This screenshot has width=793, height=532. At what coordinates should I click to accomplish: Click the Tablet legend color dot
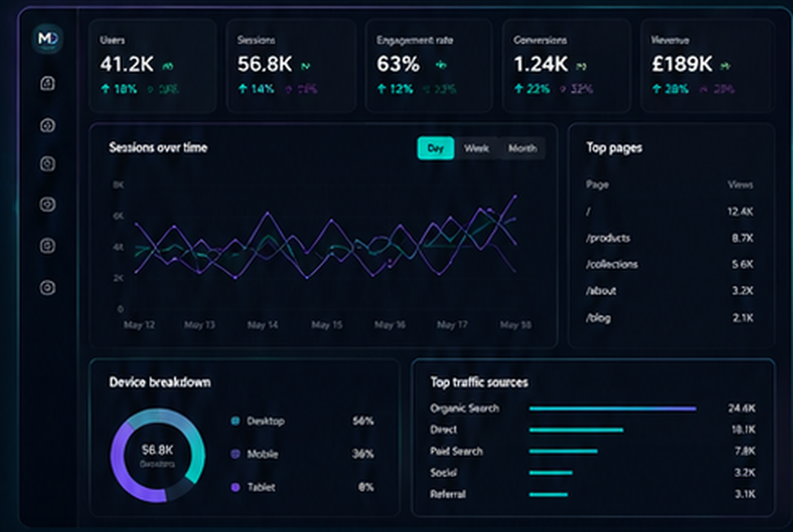(x=235, y=487)
